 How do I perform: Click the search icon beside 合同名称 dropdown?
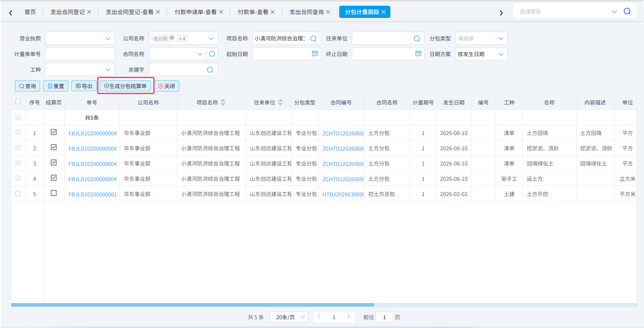(212, 54)
